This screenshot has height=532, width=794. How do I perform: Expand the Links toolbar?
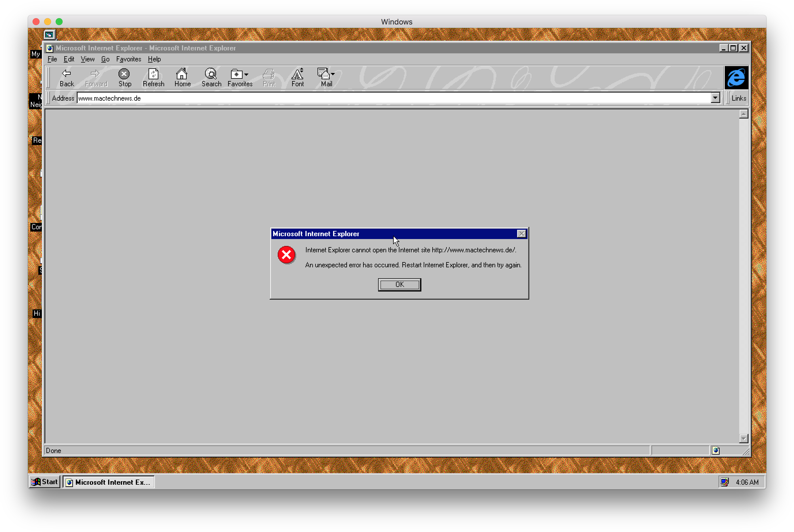[738, 98]
